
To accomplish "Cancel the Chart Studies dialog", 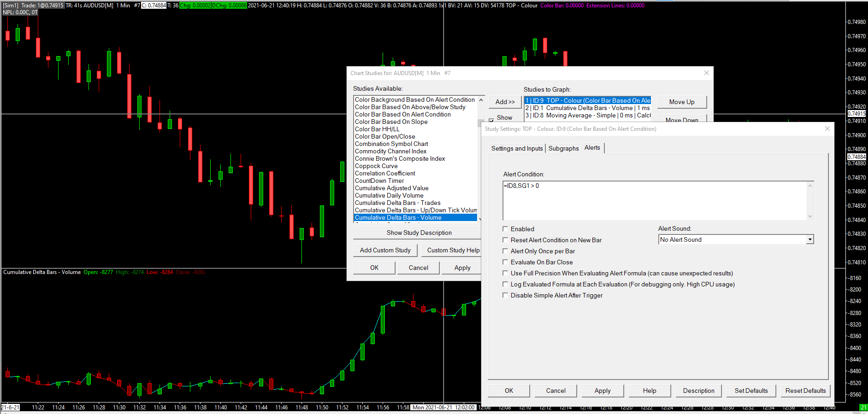I will (419, 268).
